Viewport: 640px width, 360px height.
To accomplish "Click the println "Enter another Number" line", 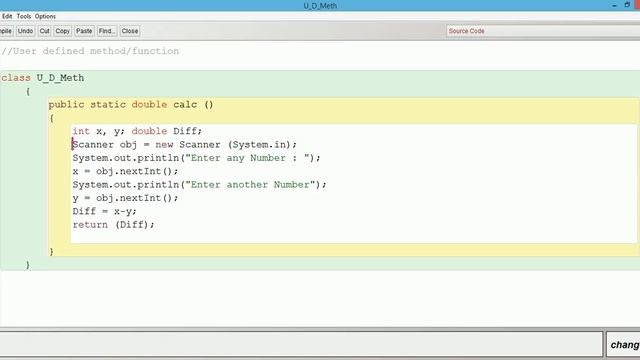I will (200, 184).
